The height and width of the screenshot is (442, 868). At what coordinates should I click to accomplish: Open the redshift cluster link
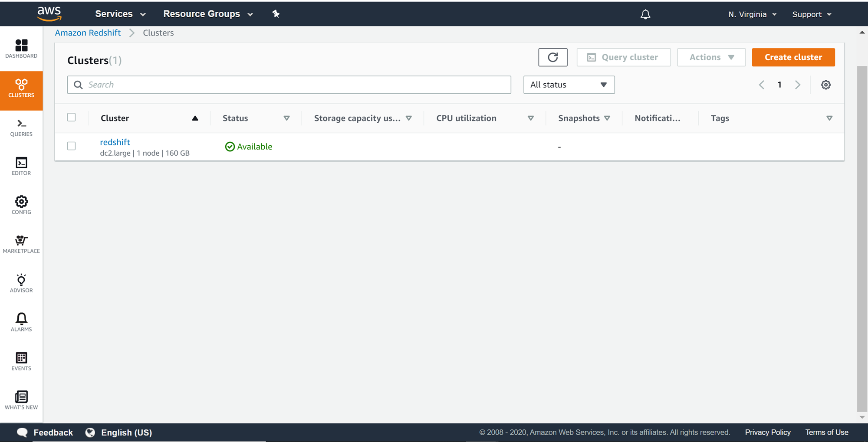[x=115, y=142]
